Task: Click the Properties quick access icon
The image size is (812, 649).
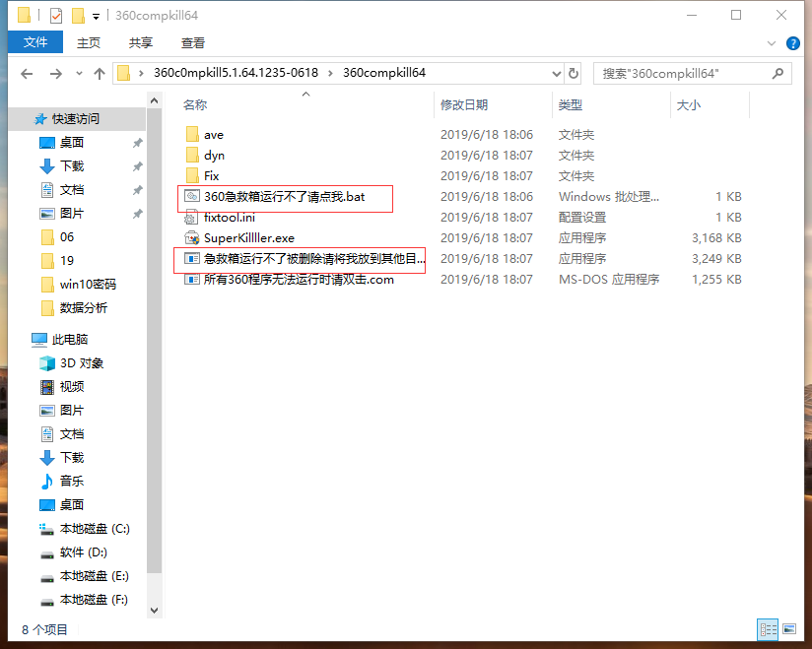Action: (56, 16)
